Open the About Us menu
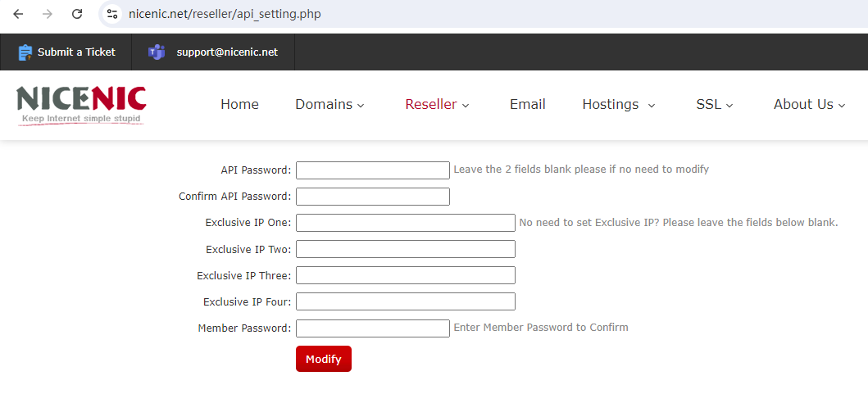Screen dimensions: 868x394 [x=809, y=105]
